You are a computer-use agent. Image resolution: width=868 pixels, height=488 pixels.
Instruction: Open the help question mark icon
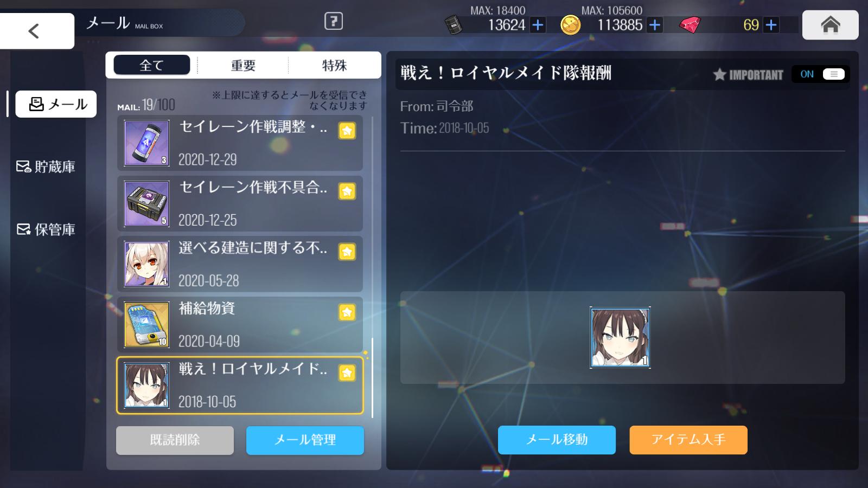333,22
